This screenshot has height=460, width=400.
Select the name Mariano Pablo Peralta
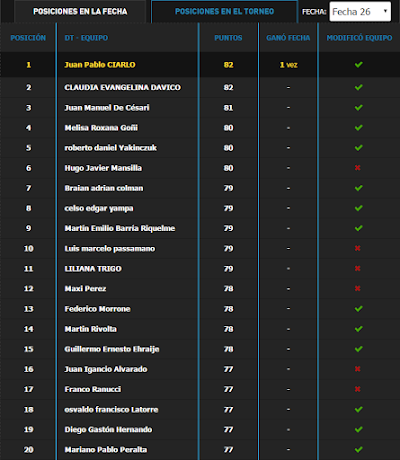(x=106, y=450)
